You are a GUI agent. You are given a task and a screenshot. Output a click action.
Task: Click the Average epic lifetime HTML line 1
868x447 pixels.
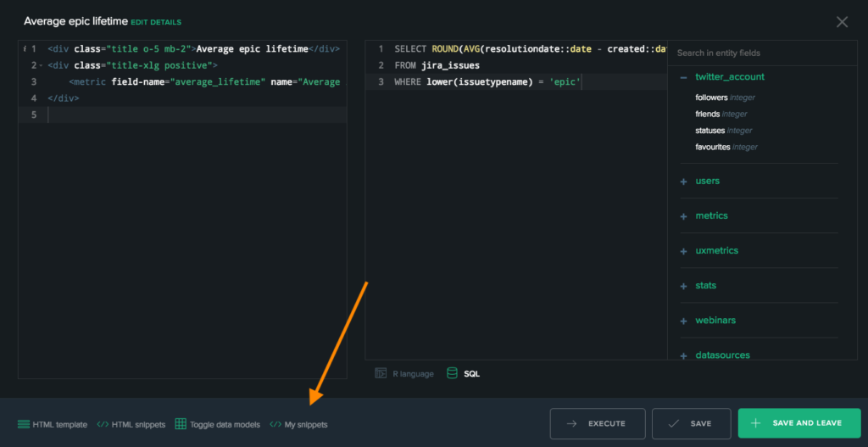(x=193, y=48)
